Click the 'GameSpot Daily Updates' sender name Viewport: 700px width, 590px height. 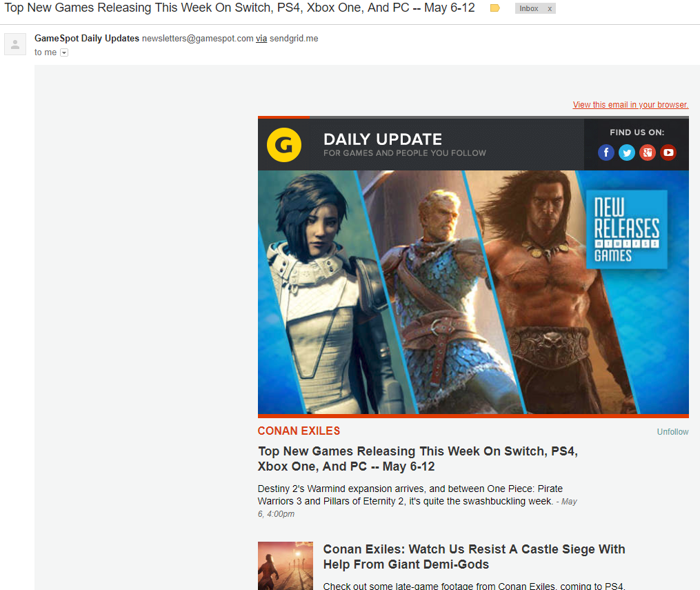[87, 39]
